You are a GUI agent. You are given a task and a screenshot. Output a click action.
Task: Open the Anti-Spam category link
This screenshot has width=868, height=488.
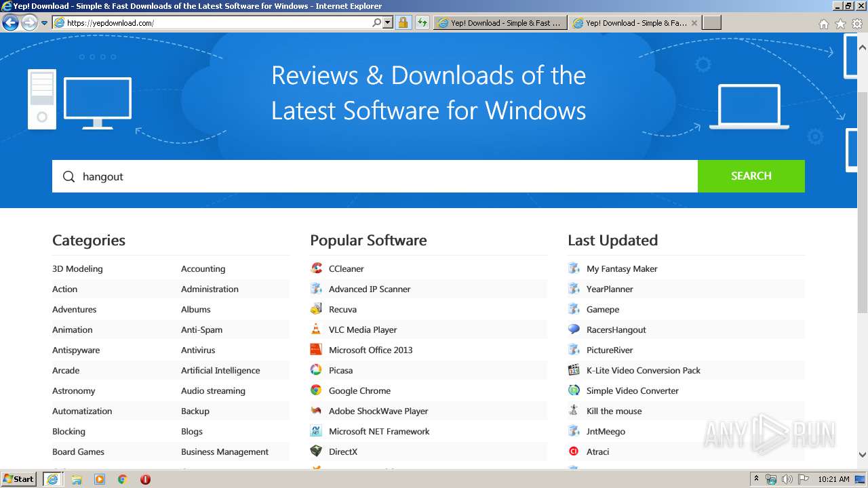(201, 329)
